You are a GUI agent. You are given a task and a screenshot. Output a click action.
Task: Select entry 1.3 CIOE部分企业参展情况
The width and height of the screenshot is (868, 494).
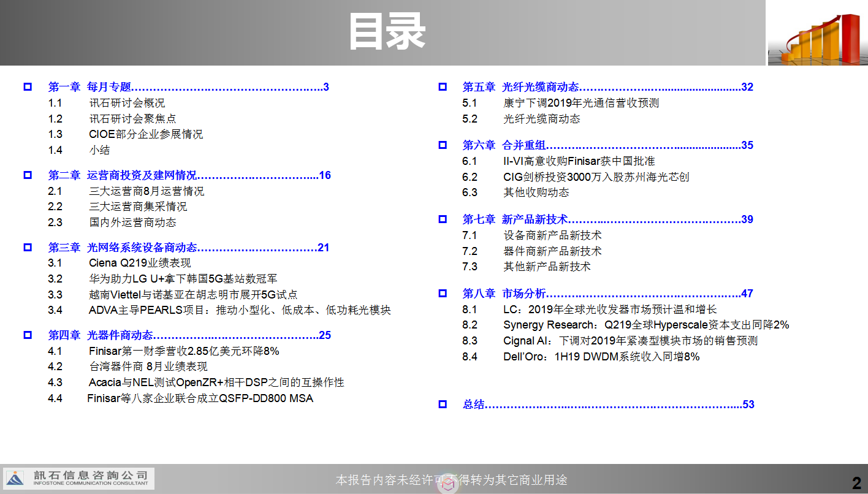tap(145, 134)
